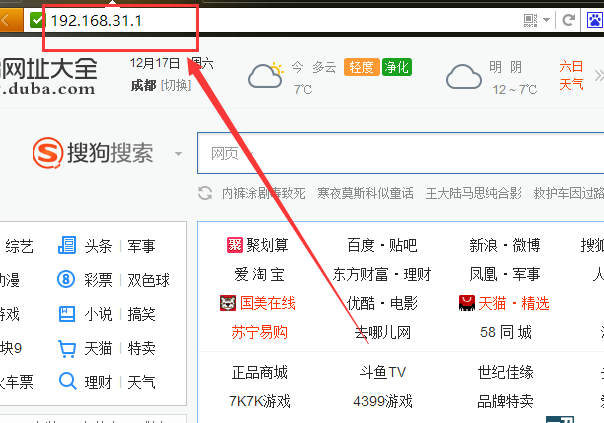Open the 搞笑 link

pyautogui.click(x=141, y=314)
